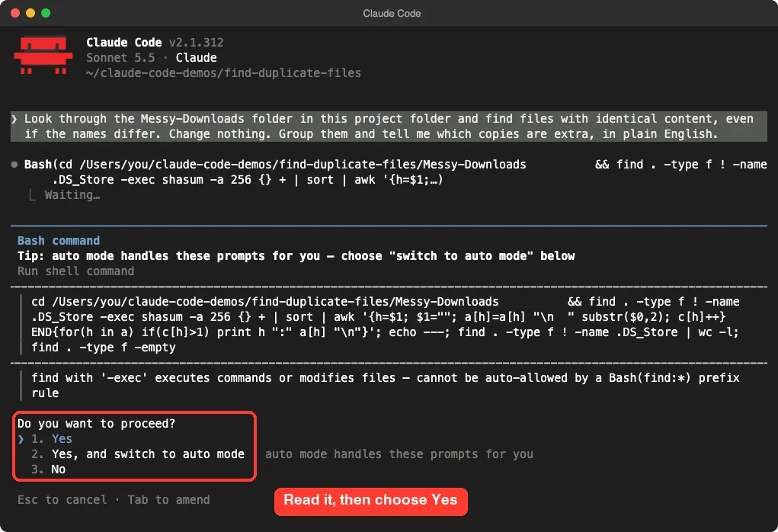778x532 pixels.
Task: Click the find with '-exec' warning text
Action: pyautogui.click(x=385, y=385)
